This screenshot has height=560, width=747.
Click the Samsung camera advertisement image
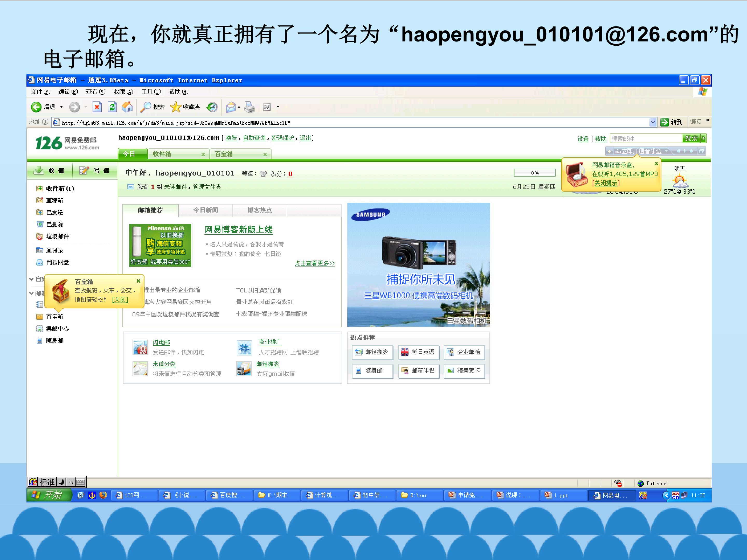coord(418,265)
